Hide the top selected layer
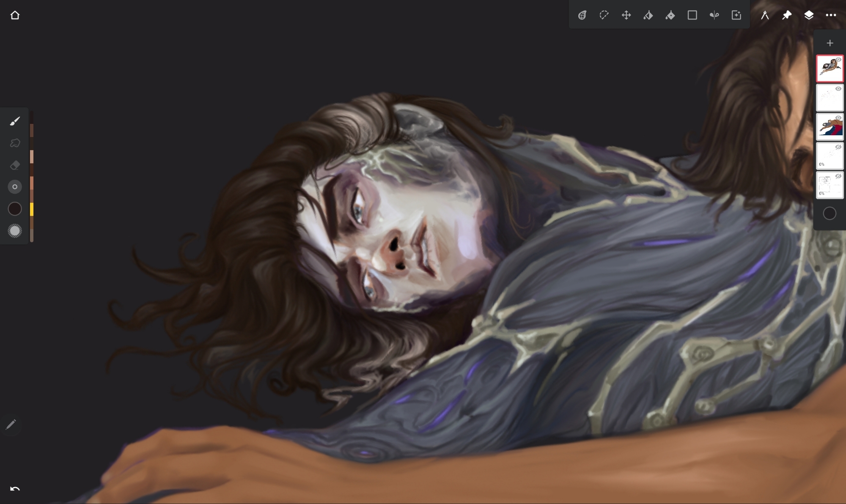846x504 pixels. (x=838, y=60)
